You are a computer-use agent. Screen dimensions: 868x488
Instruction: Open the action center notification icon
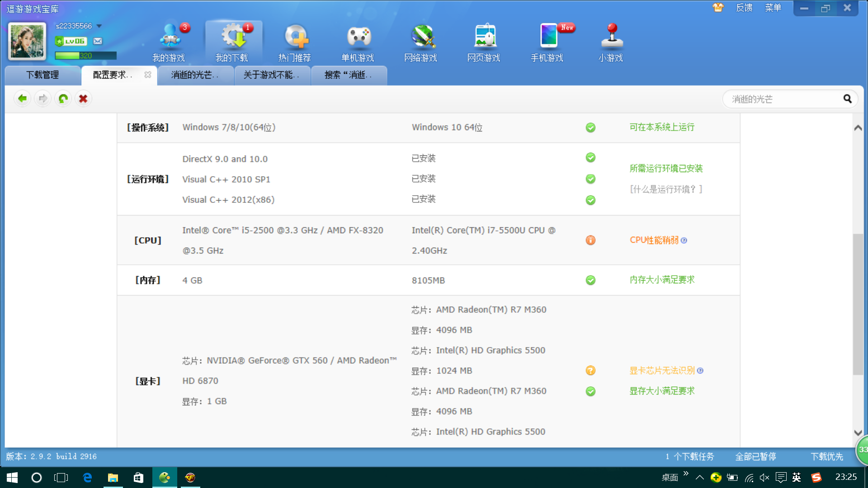[x=781, y=478]
